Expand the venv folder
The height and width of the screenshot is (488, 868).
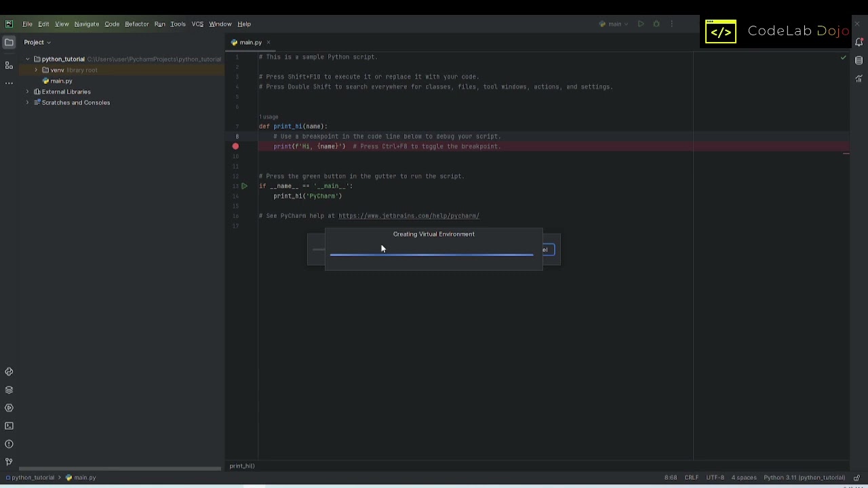[36, 70]
